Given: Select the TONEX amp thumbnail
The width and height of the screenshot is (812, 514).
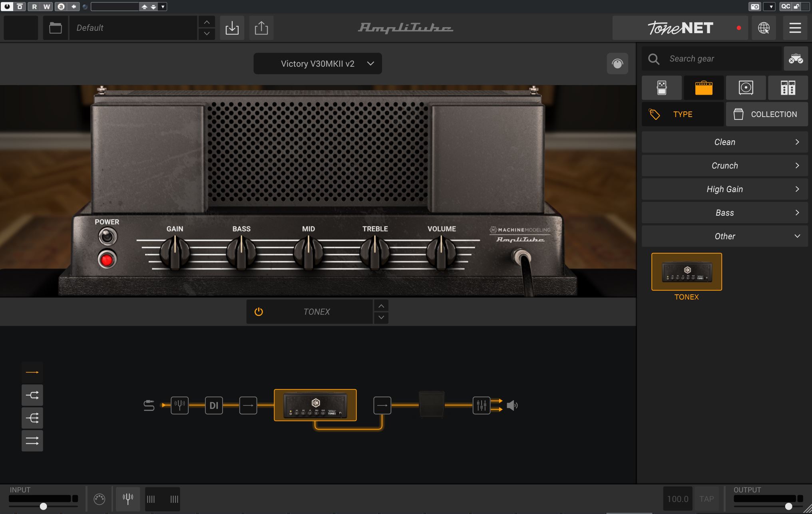Looking at the screenshot, I should pyautogui.click(x=686, y=272).
